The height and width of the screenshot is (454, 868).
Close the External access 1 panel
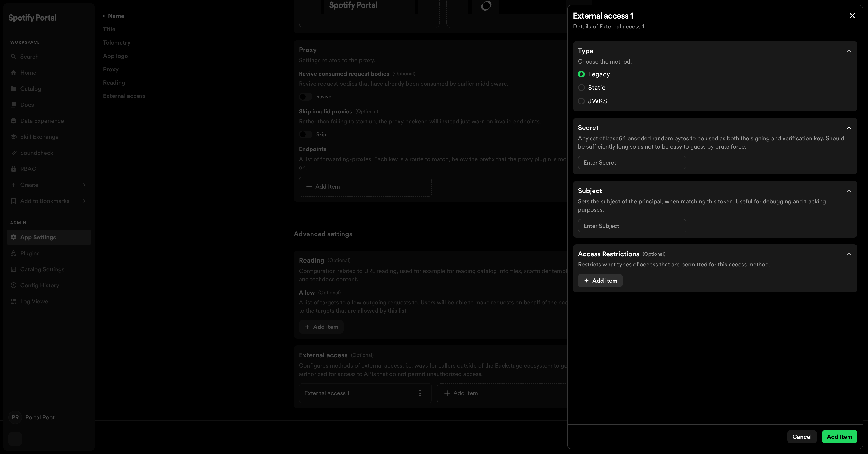pos(852,16)
